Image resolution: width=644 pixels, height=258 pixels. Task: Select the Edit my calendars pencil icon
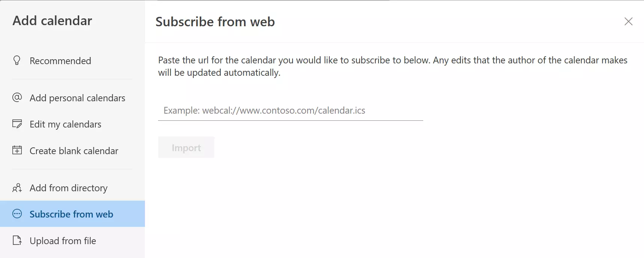[17, 124]
